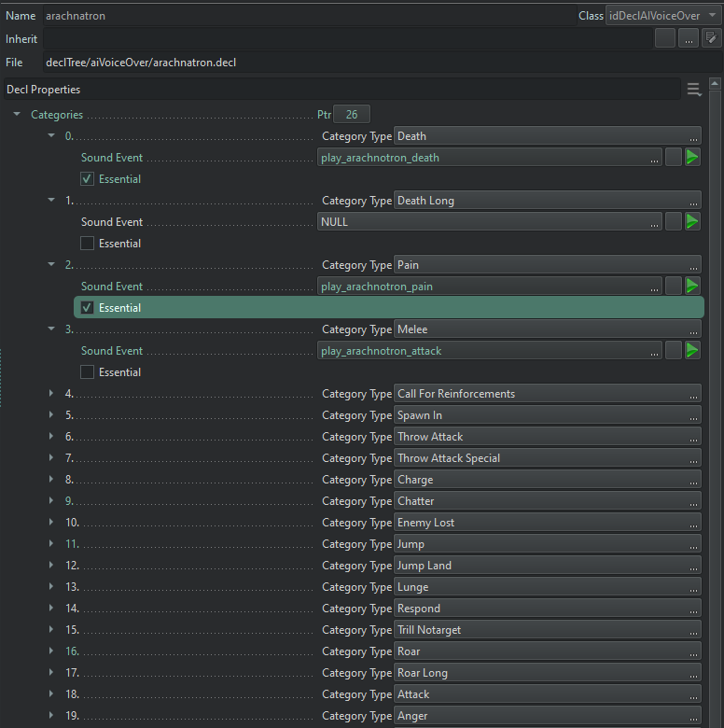Expand category entry 18 Attack
The image size is (724, 728).
[x=51, y=693]
